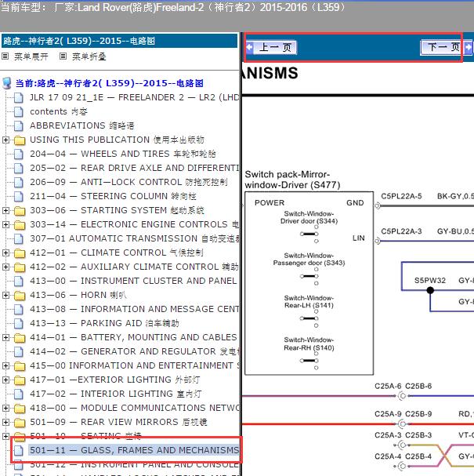Click folder icon of USING THIS PUBLICATION

point(20,140)
